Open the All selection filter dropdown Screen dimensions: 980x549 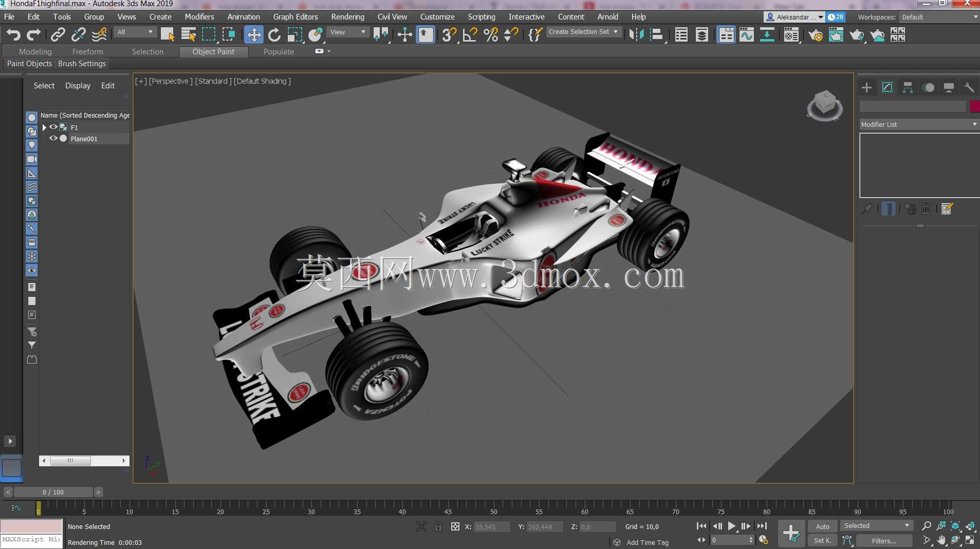pos(135,32)
